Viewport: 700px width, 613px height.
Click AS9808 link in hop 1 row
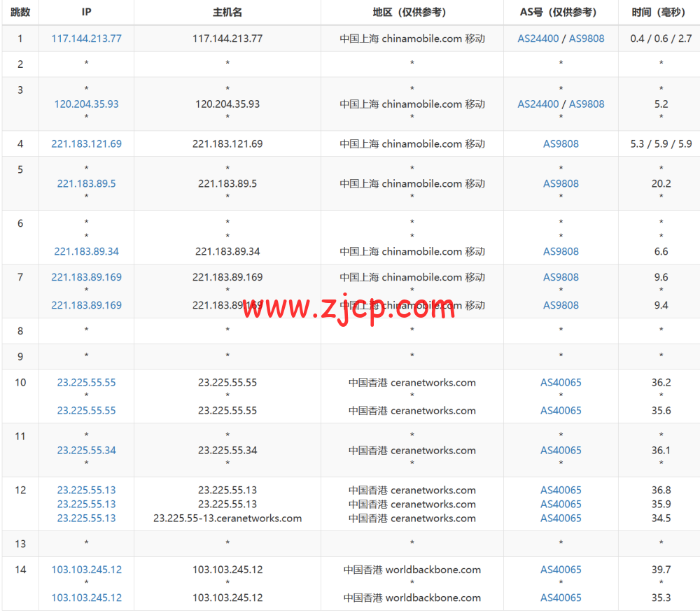point(587,38)
